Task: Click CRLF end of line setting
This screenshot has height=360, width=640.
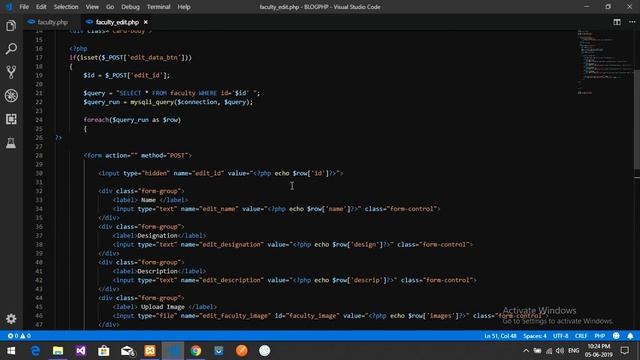Action: point(581,336)
